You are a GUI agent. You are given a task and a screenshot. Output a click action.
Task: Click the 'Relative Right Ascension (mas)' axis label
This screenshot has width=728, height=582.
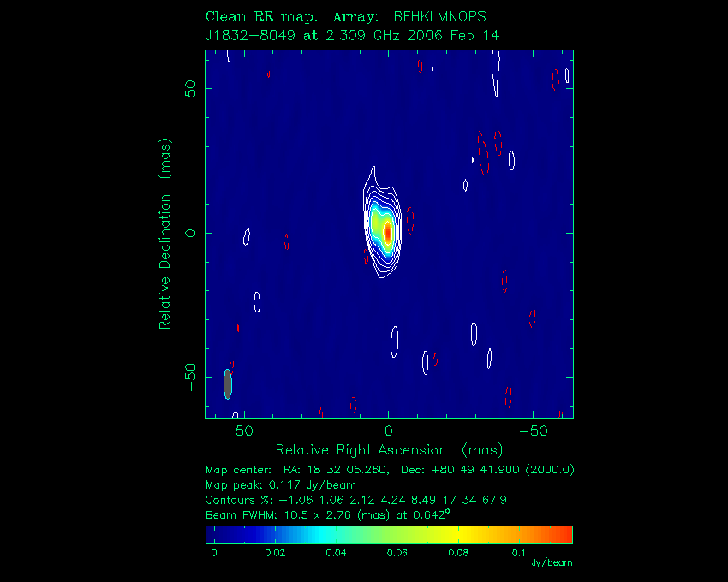[389, 450]
